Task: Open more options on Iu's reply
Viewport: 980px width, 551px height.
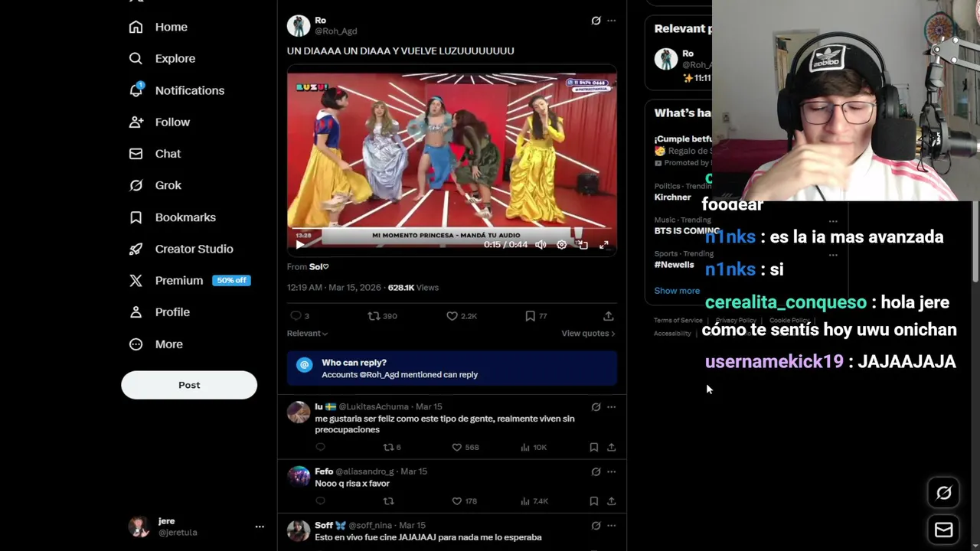Action: (611, 407)
